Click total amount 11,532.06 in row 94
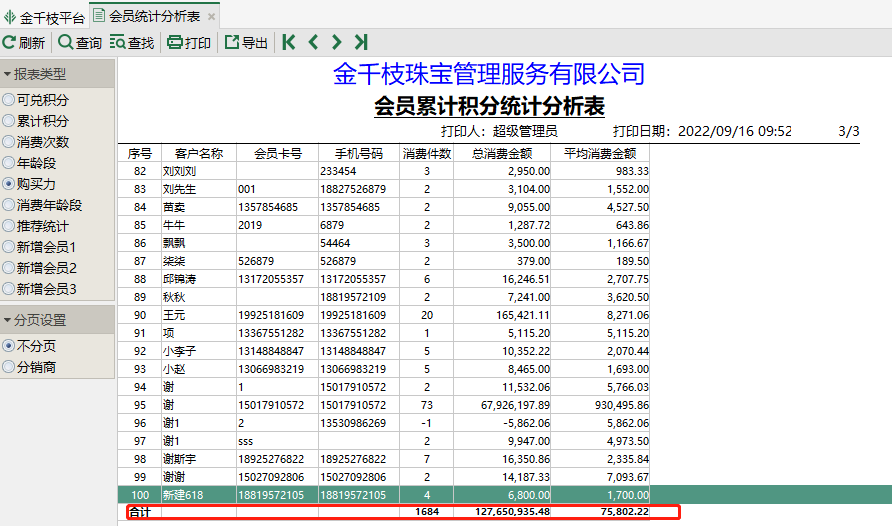This screenshot has width=892, height=526. point(526,387)
